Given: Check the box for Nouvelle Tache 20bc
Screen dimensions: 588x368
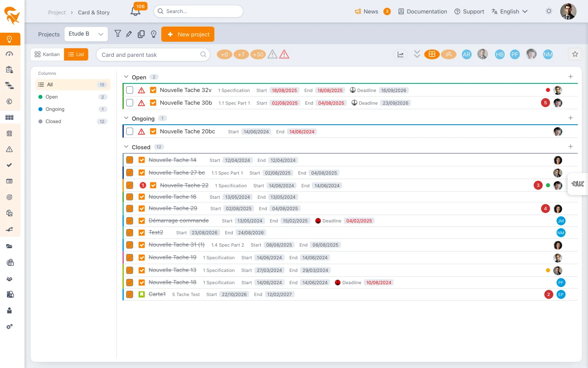Looking at the screenshot, I should [x=130, y=131].
